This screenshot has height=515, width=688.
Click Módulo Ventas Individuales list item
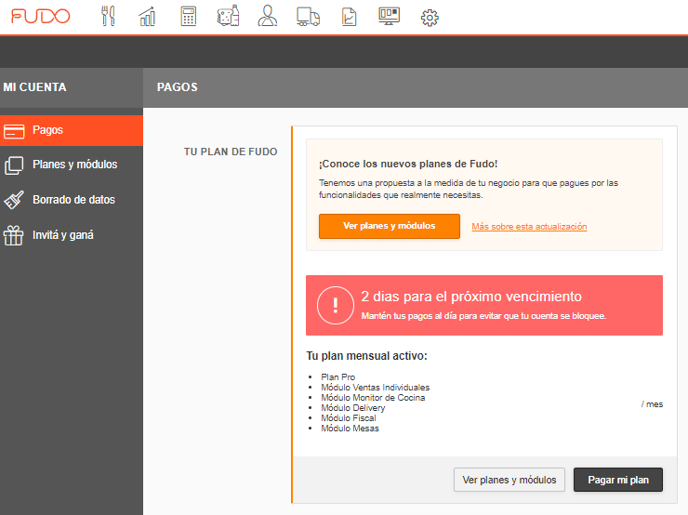click(x=375, y=387)
